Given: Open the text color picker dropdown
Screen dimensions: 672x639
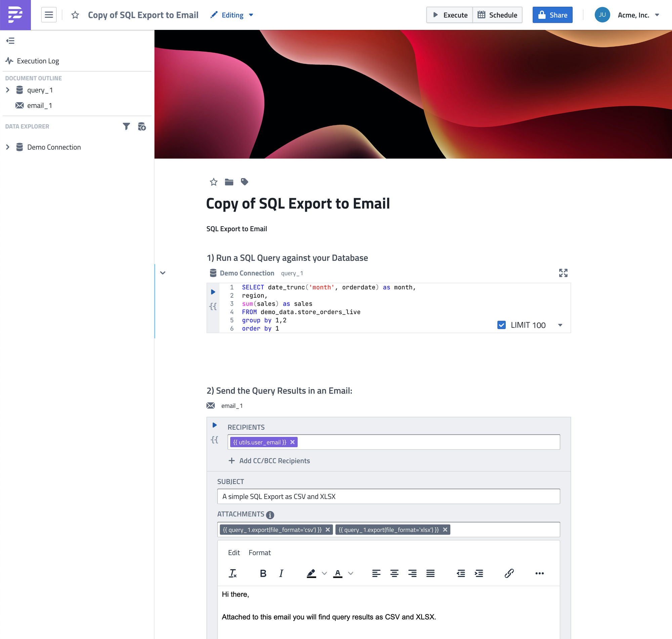Looking at the screenshot, I should [x=351, y=573].
